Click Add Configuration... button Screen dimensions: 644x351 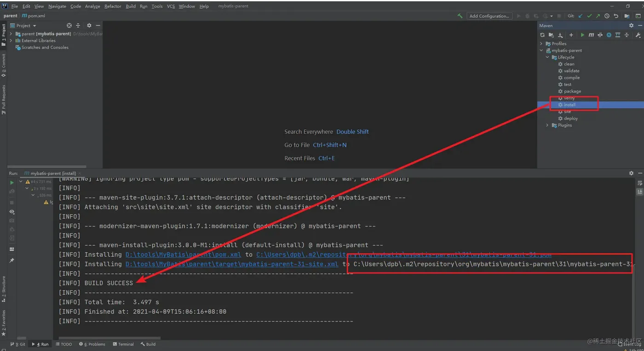click(x=489, y=16)
